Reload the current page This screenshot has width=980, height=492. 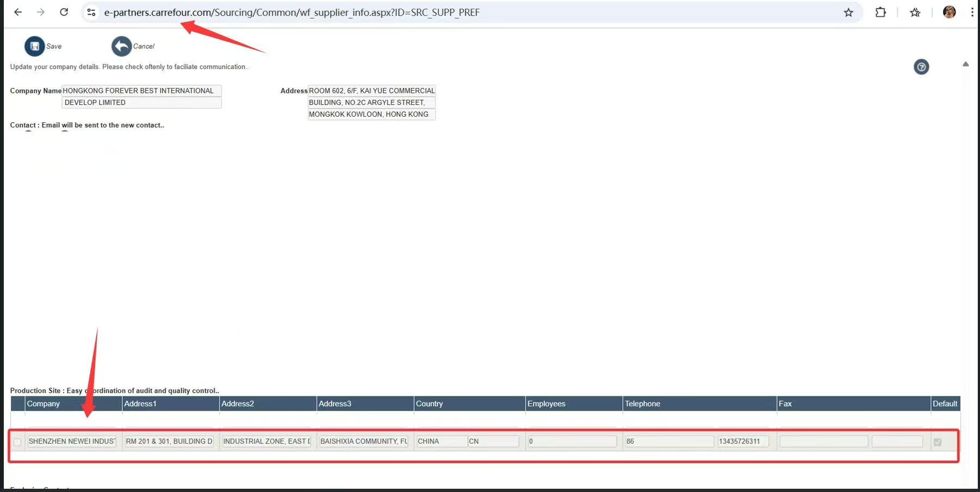pos(64,12)
